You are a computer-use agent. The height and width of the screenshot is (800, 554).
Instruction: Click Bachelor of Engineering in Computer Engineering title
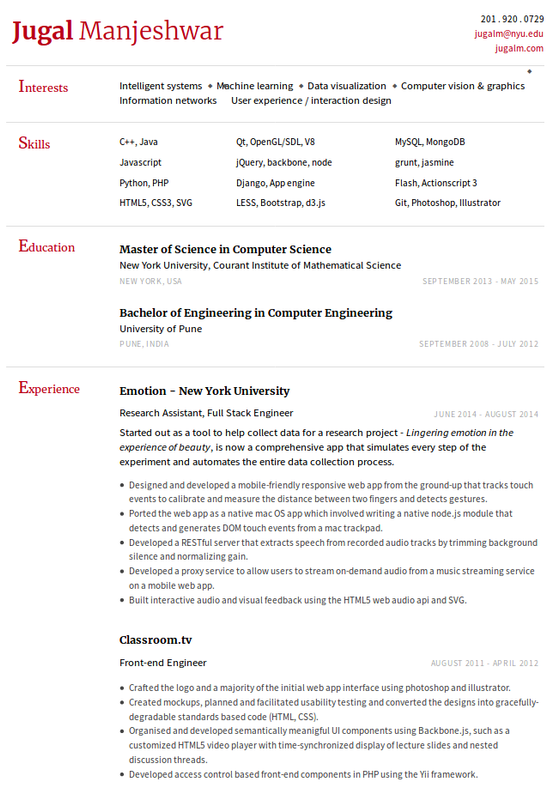tap(256, 313)
